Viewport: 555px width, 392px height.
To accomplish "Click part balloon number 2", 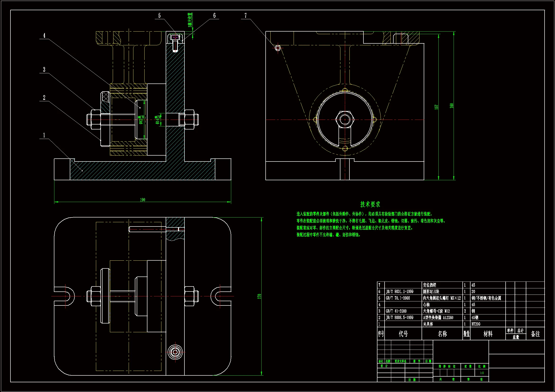I will pyautogui.click(x=44, y=97).
